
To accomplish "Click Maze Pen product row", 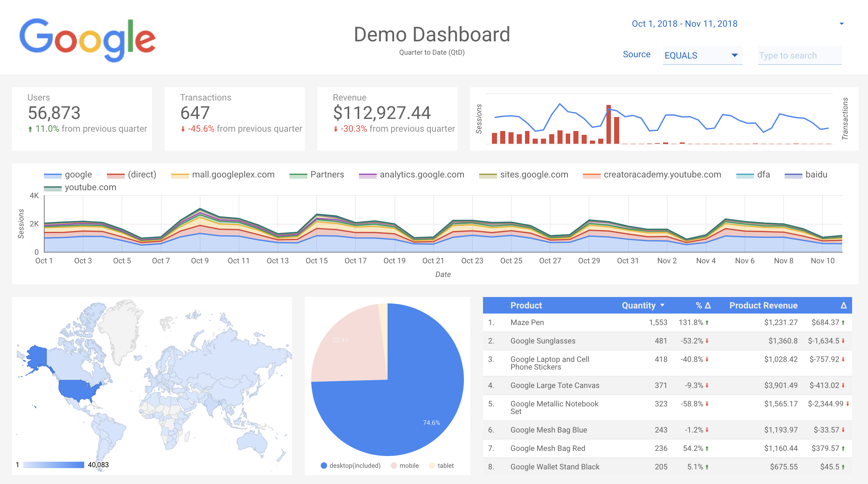I will point(527,322).
